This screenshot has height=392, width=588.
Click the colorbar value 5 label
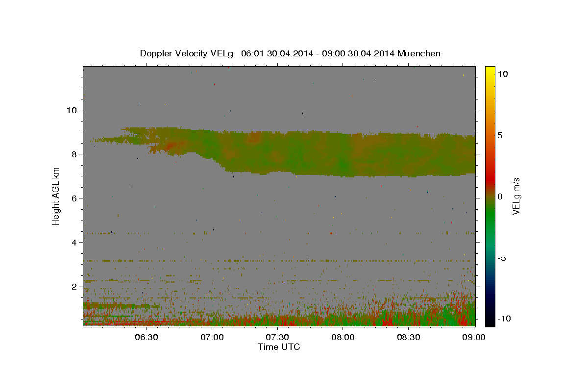tap(500, 135)
